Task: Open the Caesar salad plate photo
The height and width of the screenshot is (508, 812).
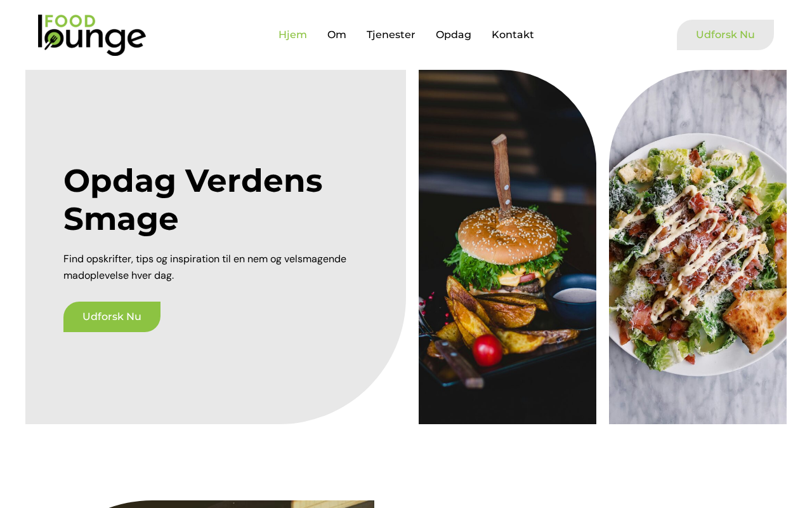Action: 698,247
